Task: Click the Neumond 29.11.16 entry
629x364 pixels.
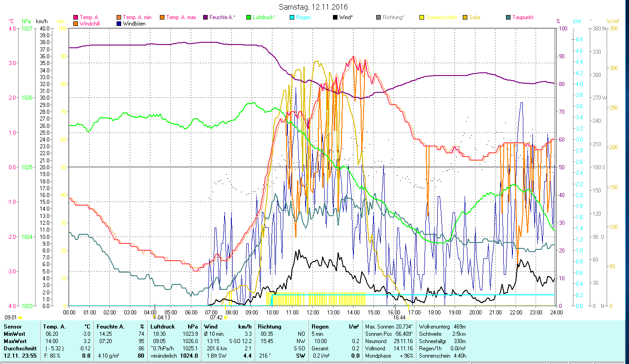Action: [x=389, y=341]
